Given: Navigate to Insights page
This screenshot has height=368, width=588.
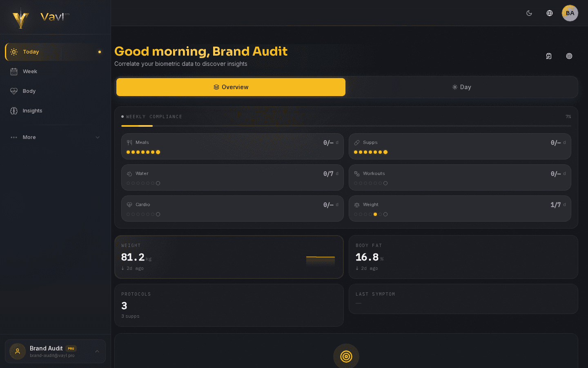Looking at the screenshot, I should pyautogui.click(x=55, y=111).
